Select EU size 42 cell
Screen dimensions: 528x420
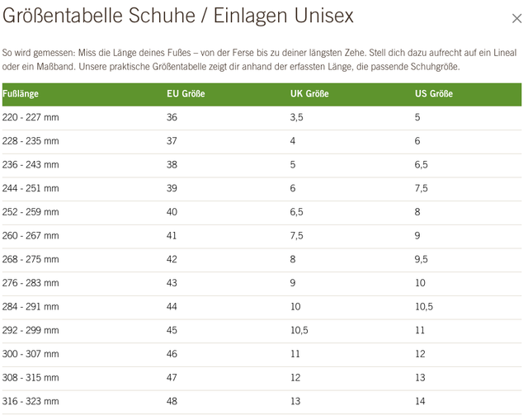(x=172, y=259)
